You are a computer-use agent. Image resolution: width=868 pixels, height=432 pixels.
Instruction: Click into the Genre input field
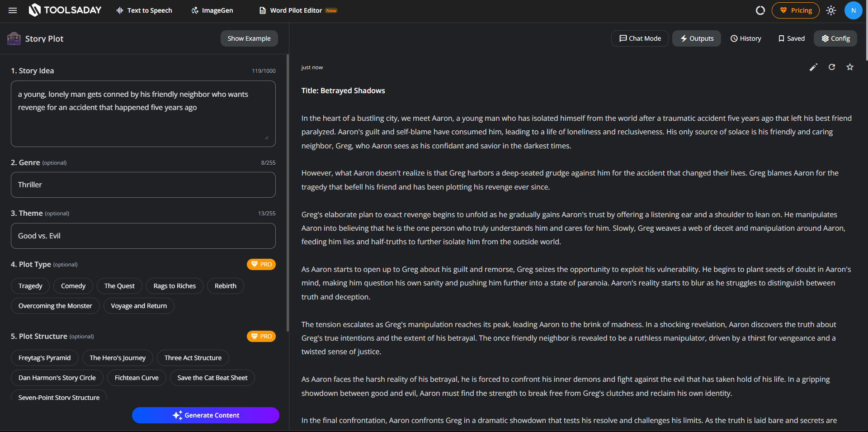143,185
